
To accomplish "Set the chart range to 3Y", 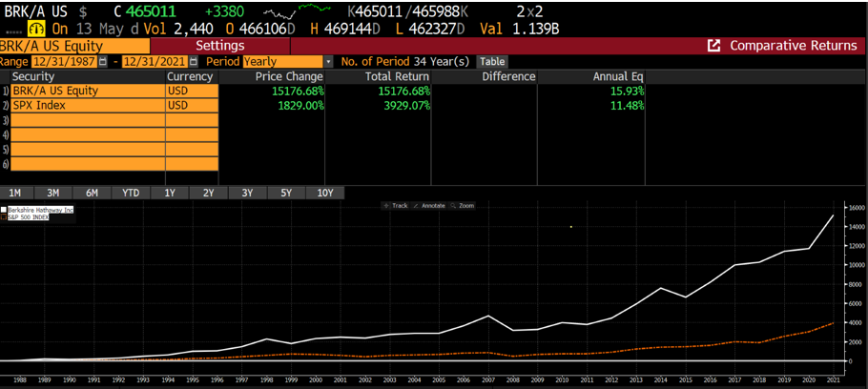I will pos(247,193).
